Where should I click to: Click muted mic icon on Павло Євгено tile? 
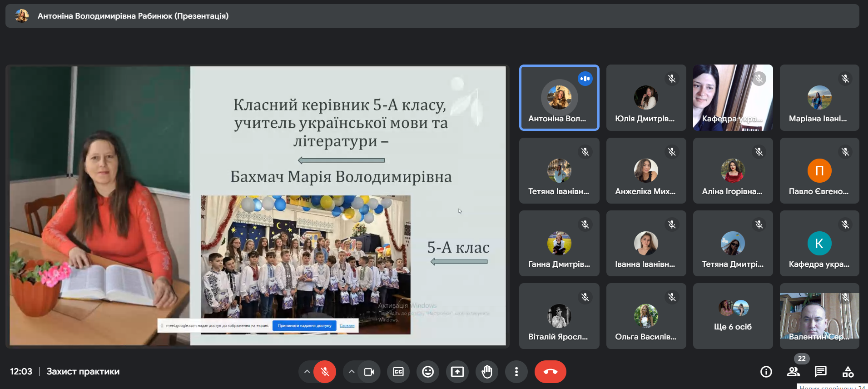tap(845, 152)
